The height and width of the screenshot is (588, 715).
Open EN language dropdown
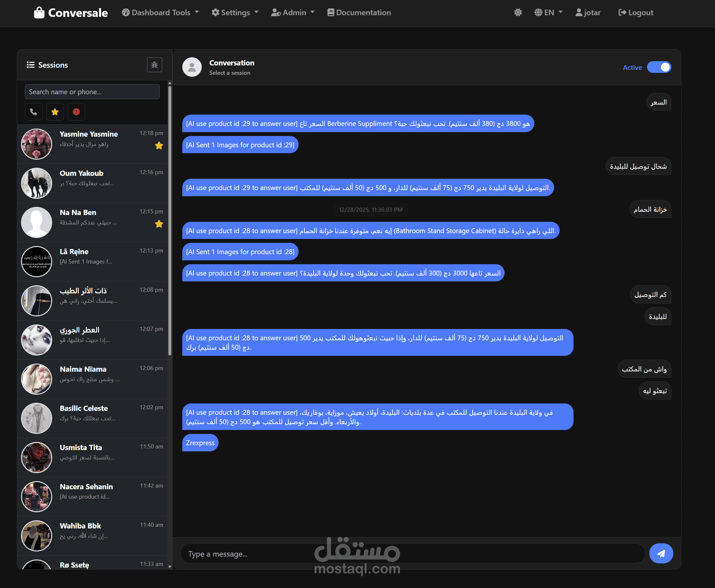pos(548,13)
